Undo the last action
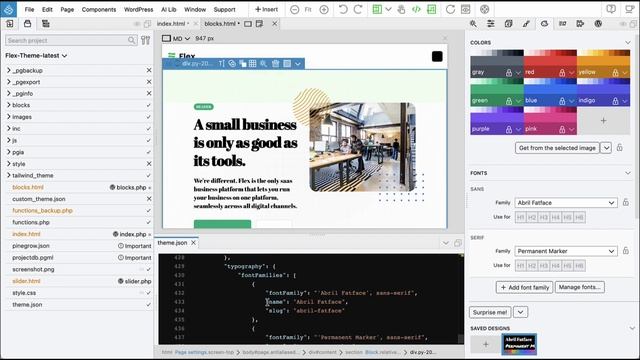 point(343,9)
